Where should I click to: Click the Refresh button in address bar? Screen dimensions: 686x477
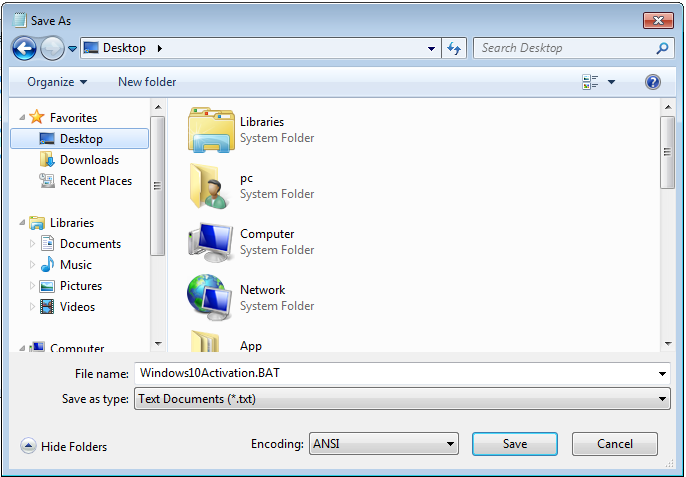pos(454,48)
